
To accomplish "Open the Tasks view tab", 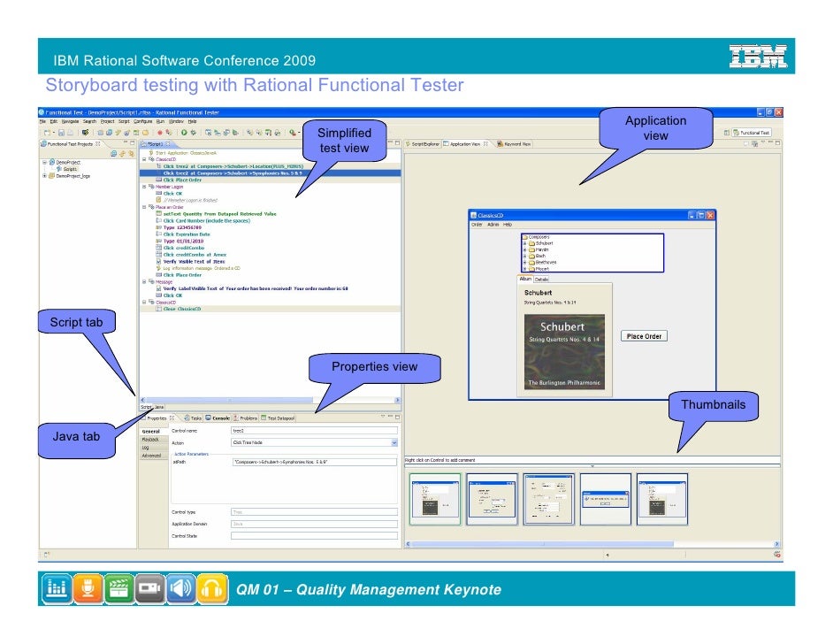I will (x=193, y=418).
